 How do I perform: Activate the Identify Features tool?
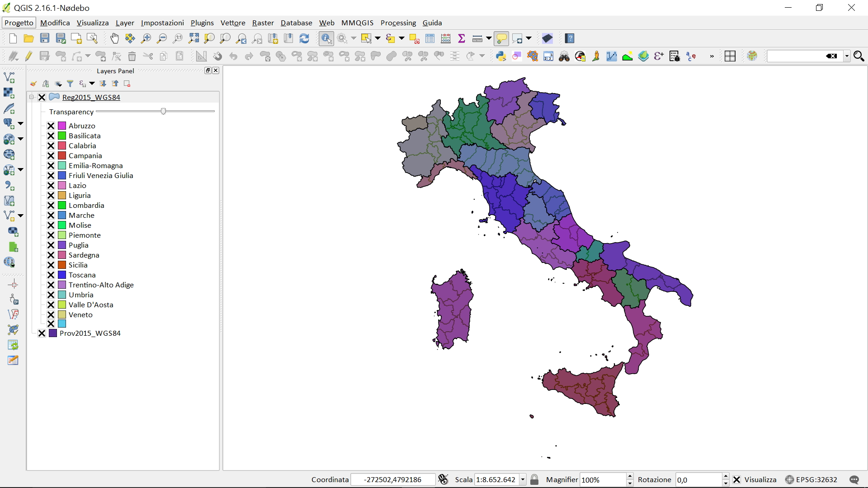[x=326, y=38]
